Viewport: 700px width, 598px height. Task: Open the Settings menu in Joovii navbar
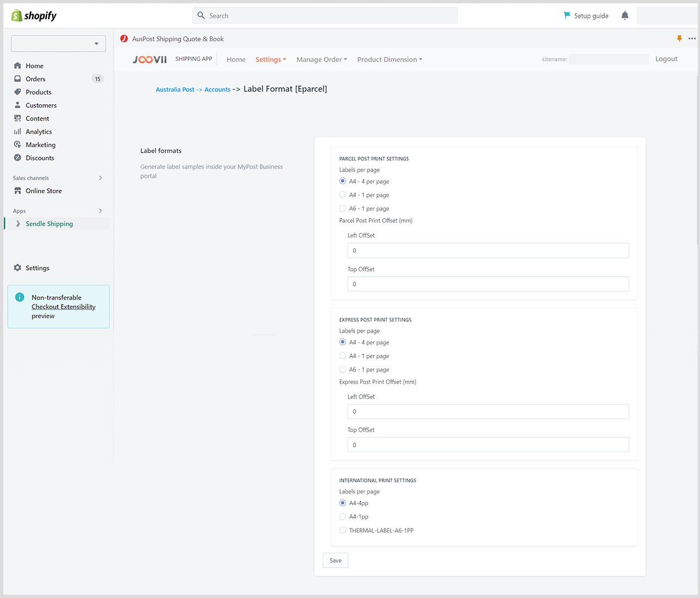tap(270, 60)
